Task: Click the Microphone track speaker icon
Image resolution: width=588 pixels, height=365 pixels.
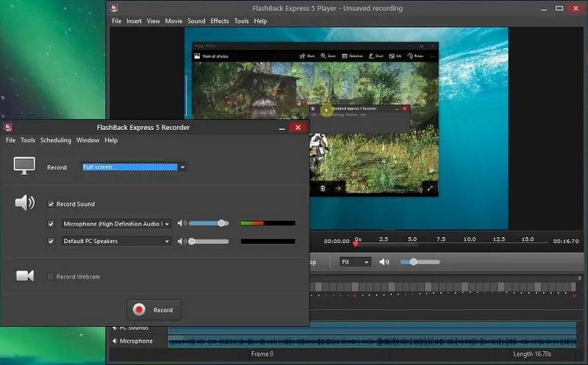Action: (x=115, y=341)
